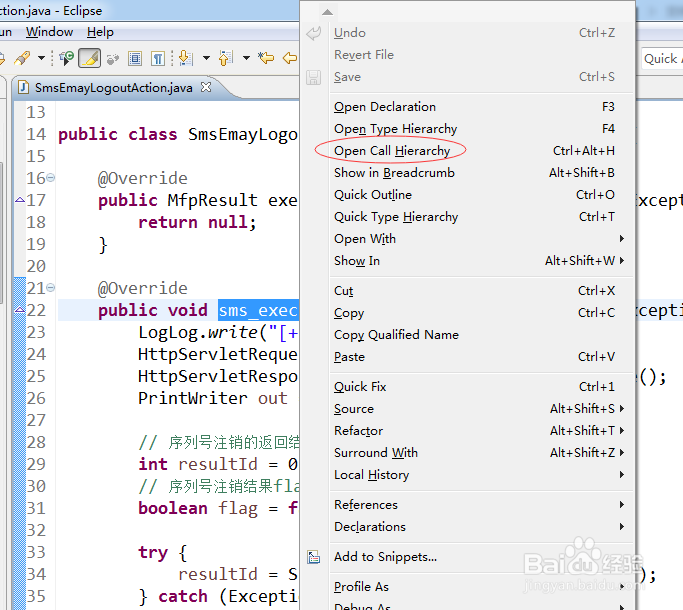Toggle Mark Occurrences highlighter button

click(x=90, y=58)
